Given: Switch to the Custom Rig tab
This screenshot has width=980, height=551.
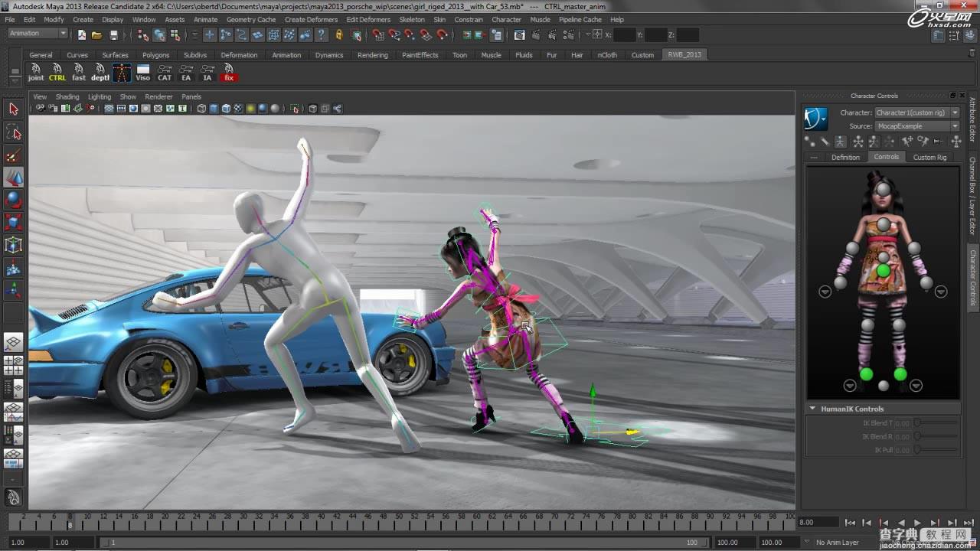Looking at the screenshot, I should (x=929, y=157).
